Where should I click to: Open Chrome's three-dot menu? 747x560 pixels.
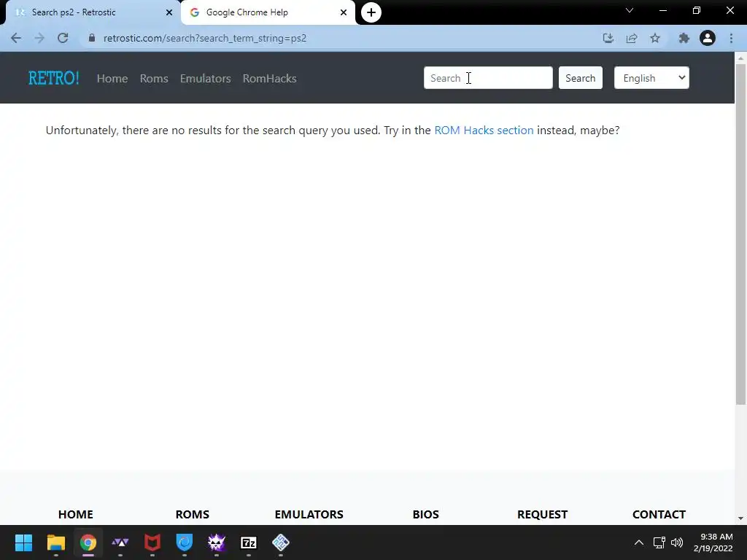(x=731, y=38)
